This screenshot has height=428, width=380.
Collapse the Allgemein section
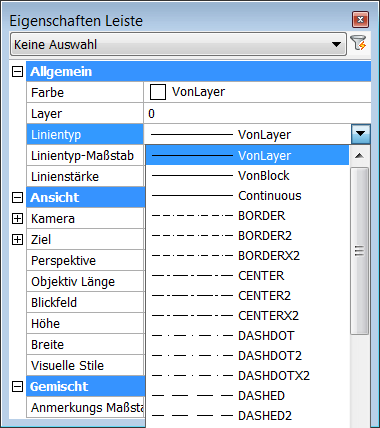(x=17, y=71)
